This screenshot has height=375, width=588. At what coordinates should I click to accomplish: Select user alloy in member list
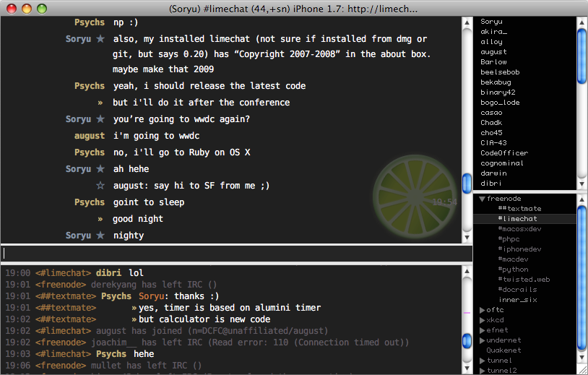pyautogui.click(x=492, y=42)
